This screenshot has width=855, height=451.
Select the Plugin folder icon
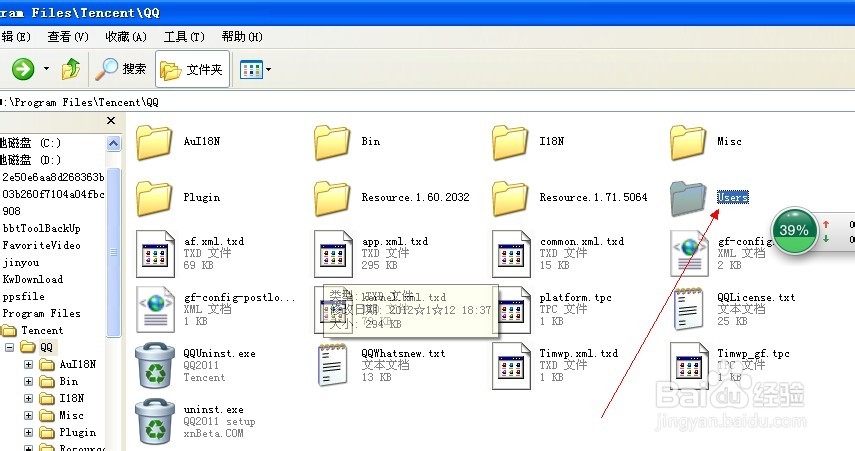pyautogui.click(x=154, y=198)
